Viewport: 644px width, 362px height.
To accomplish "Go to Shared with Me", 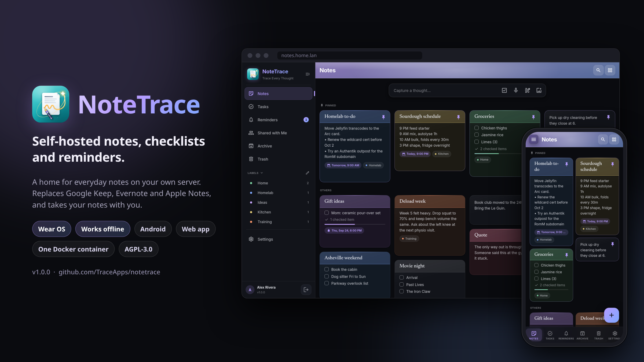I will [x=278, y=133].
